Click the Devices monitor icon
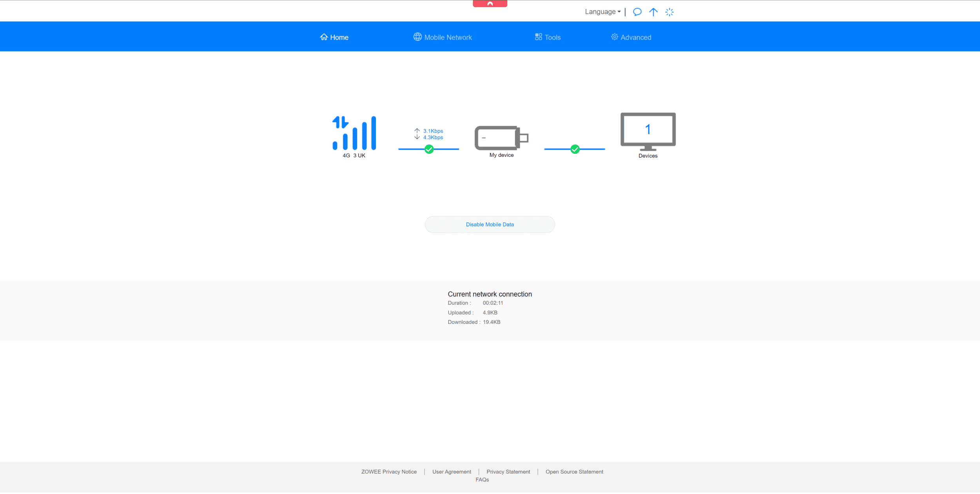This screenshot has width=980, height=494. tap(648, 131)
